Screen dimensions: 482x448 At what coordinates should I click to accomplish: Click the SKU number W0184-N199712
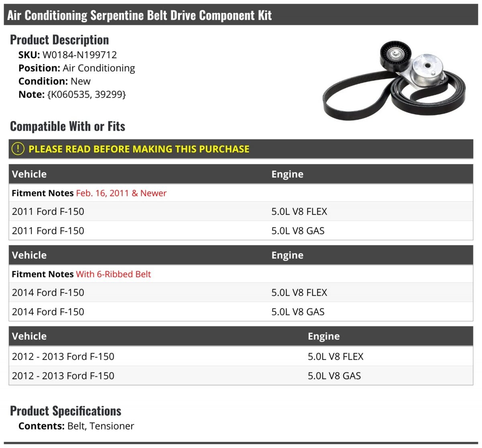pos(80,55)
